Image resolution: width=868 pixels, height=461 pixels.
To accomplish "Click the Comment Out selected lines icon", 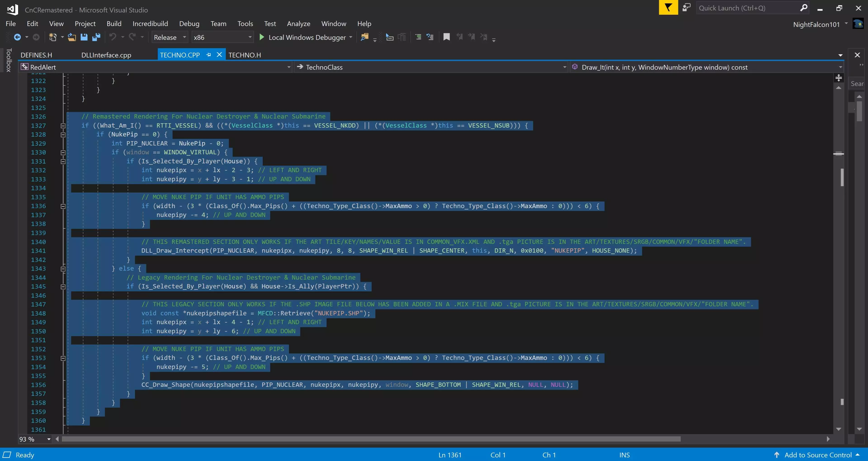I will tap(418, 37).
